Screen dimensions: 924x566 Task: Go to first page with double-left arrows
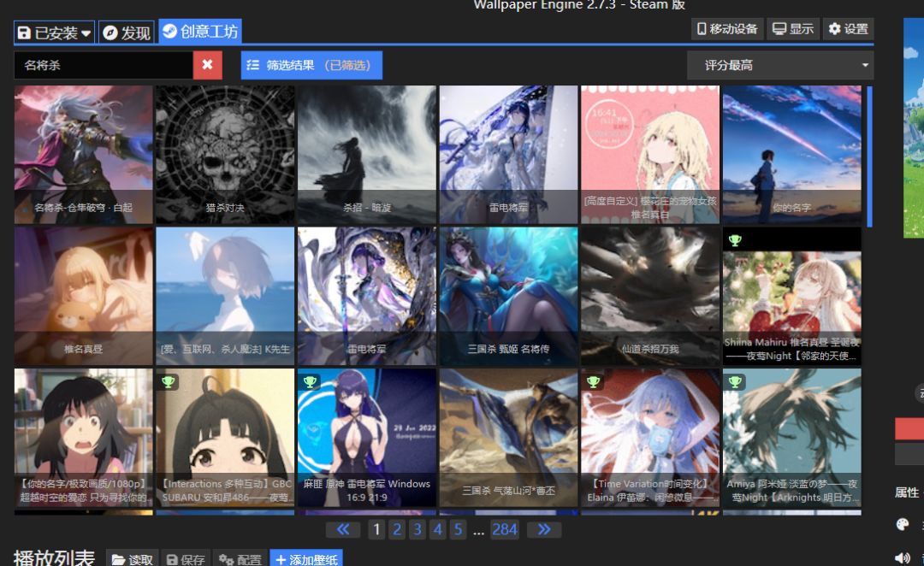[343, 529]
